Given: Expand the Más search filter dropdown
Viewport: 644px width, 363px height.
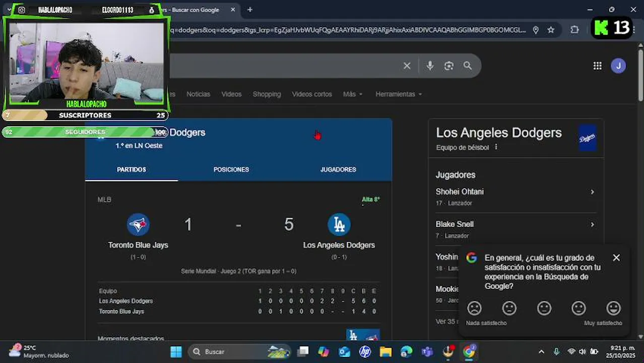Looking at the screenshot, I should pos(353,94).
